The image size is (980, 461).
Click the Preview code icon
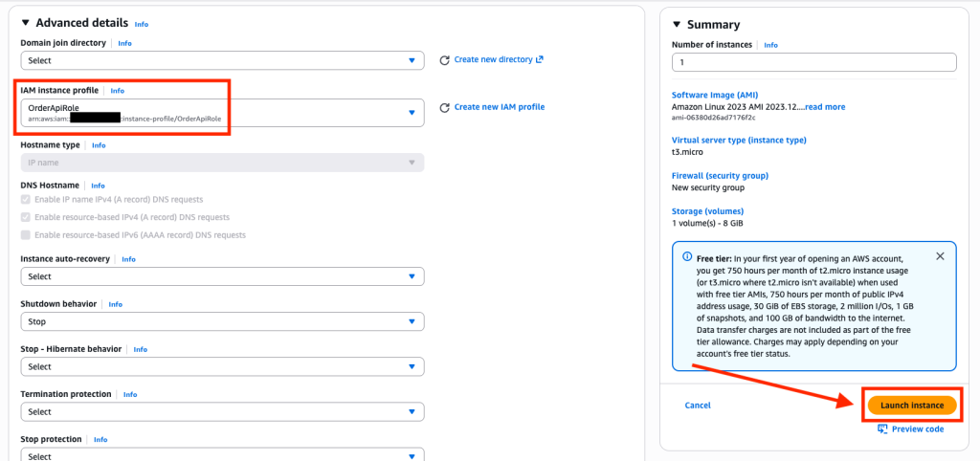tap(883, 429)
